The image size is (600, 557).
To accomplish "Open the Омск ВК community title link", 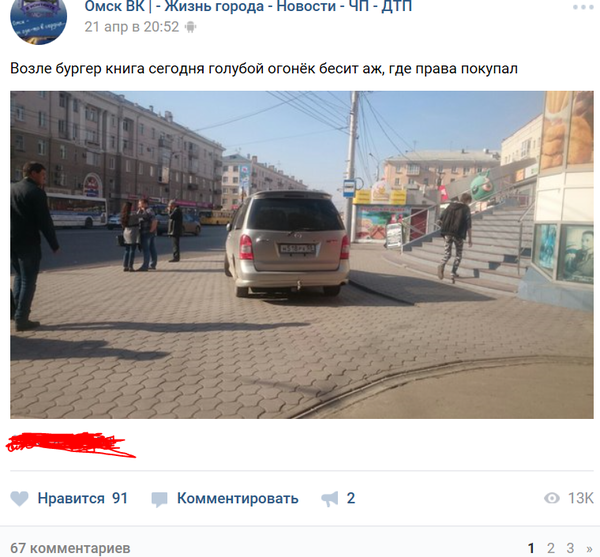I will (x=248, y=7).
